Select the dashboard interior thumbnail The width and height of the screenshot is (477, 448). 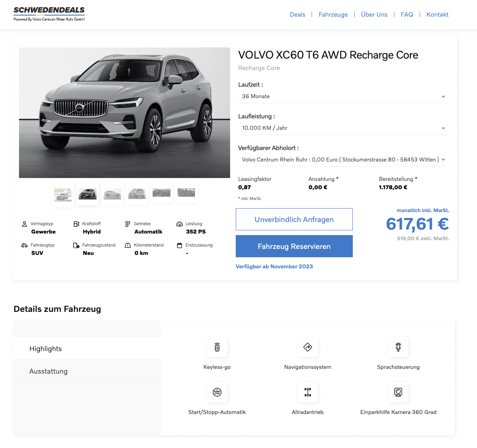(161, 193)
